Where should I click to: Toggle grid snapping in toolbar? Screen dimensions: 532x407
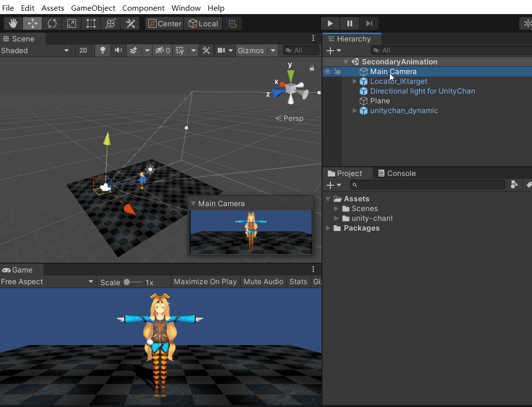232,23
